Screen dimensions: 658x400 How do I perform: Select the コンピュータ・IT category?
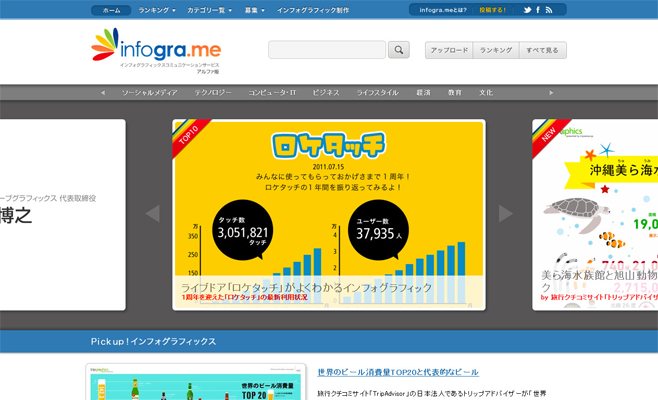tap(272, 93)
